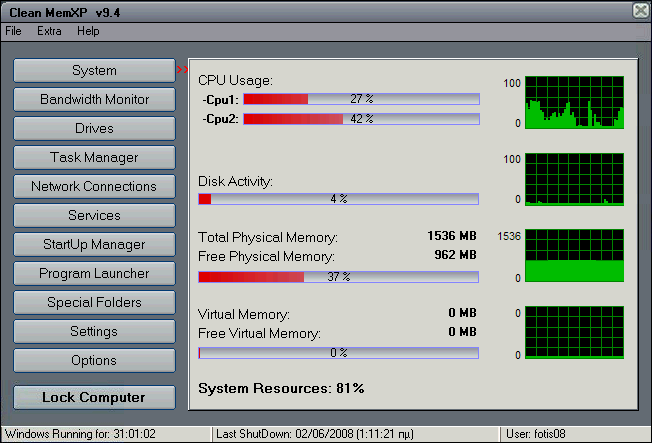Open StartUp Manager
Viewport: 652px width, 443px height.
click(x=94, y=244)
